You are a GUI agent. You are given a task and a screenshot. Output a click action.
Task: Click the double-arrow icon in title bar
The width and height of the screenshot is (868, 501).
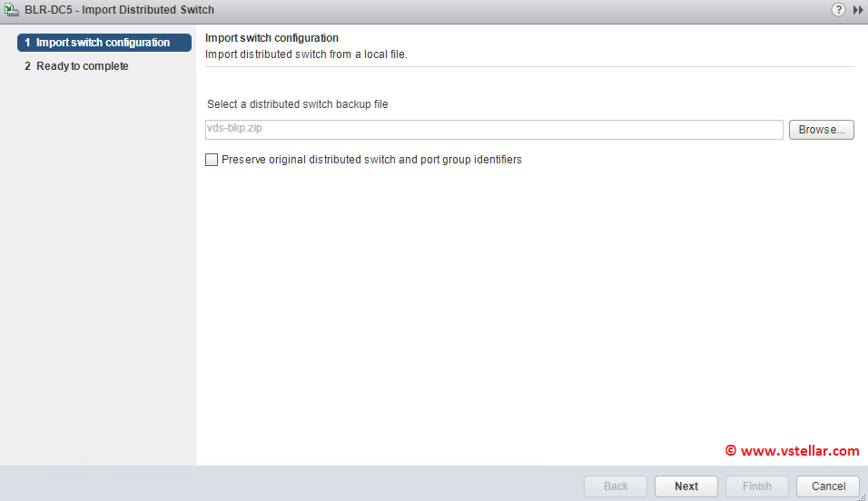pos(857,10)
